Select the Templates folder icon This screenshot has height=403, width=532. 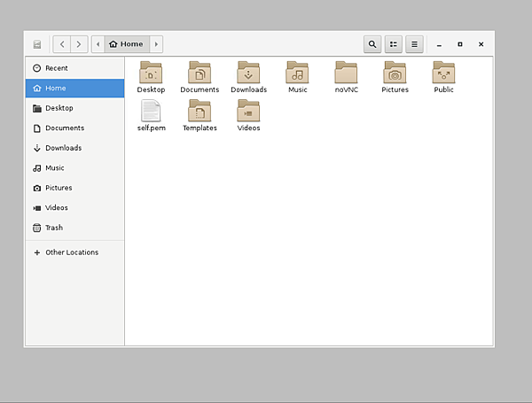click(x=199, y=112)
